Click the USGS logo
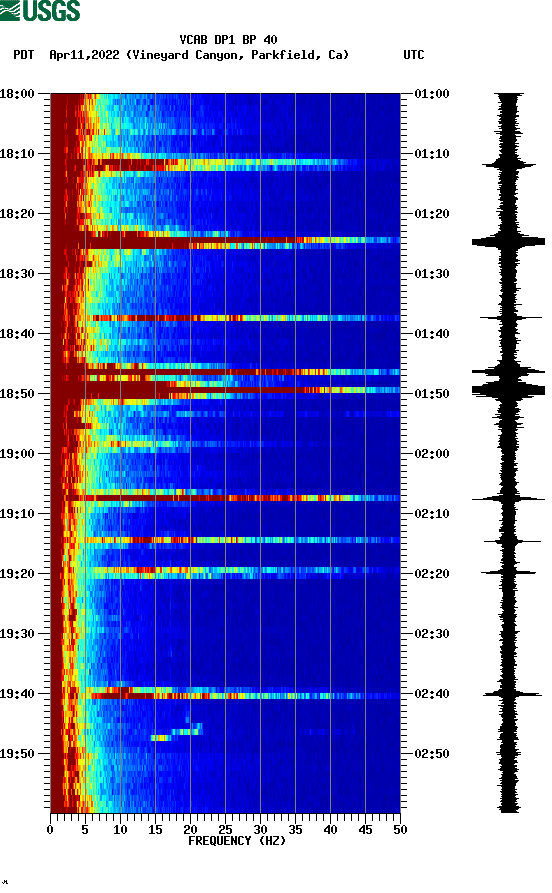Image resolution: width=552 pixels, height=893 pixels. (x=40, y=10)
